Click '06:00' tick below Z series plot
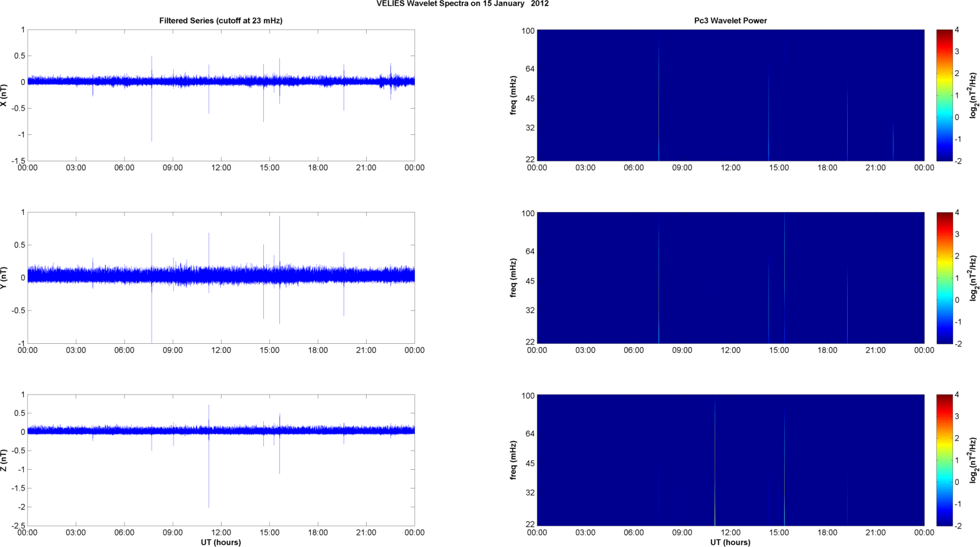This screenshot has height=547, width=980. click(124, 532)
